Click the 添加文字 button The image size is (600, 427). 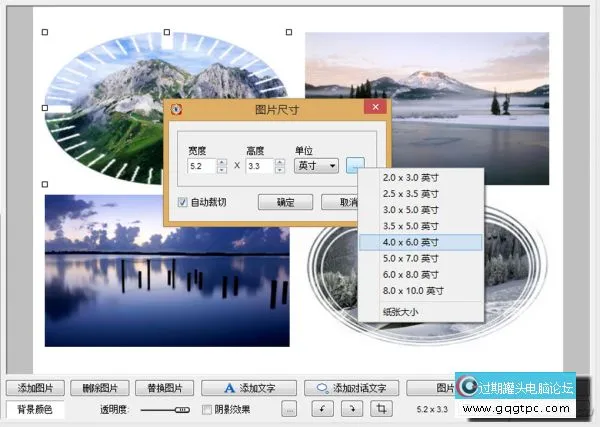pos(249,388)
